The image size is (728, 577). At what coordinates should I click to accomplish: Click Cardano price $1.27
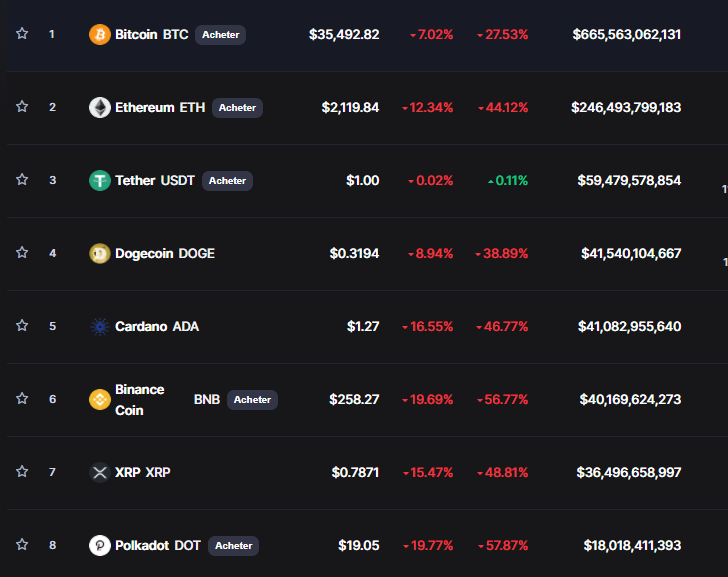point(363,327)
